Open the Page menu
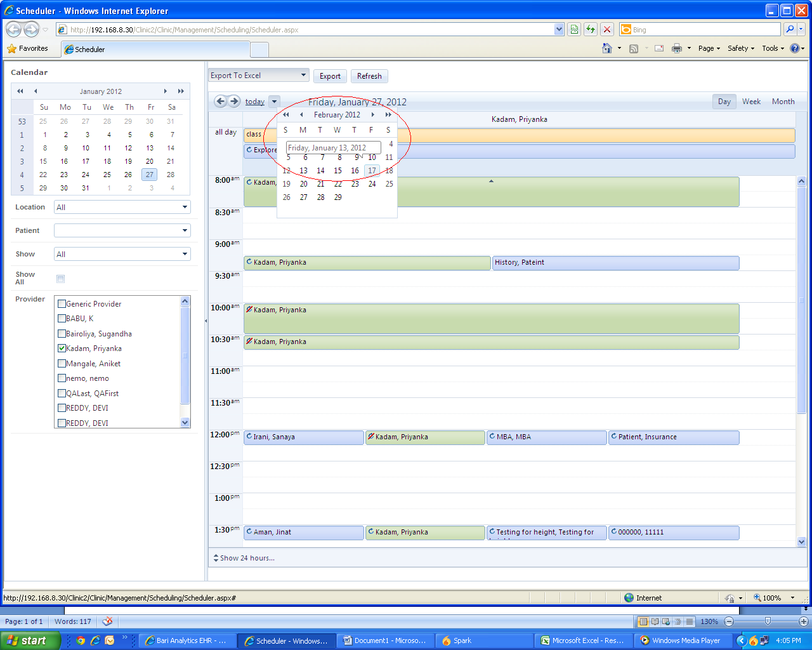 tap(709, 48)
